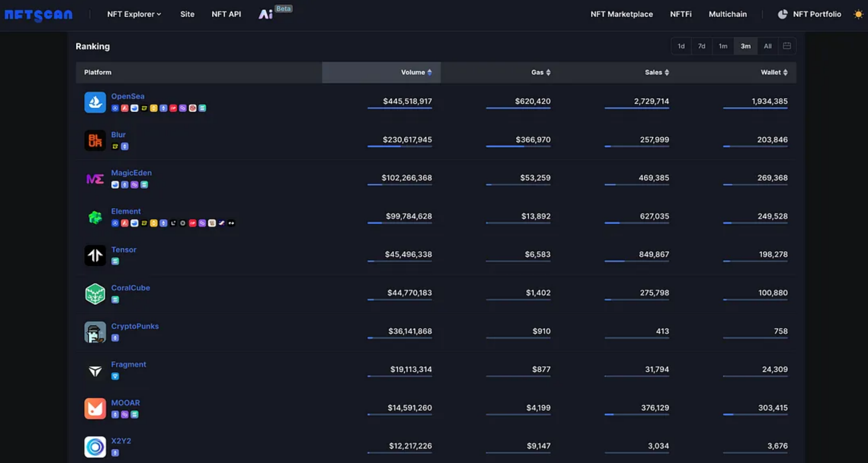Click CryptoPunks sales value 413
868x463 pixels.
coord(662,331)
